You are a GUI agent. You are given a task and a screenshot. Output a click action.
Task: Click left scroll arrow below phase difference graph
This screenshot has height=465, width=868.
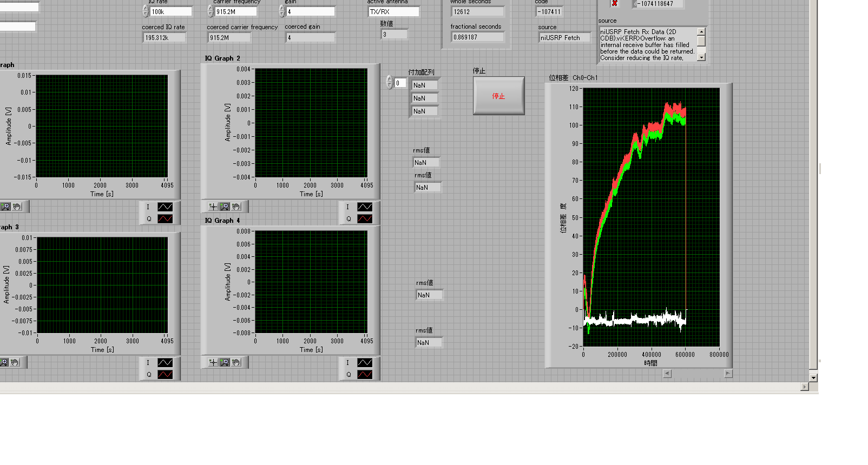click(667, 374)
